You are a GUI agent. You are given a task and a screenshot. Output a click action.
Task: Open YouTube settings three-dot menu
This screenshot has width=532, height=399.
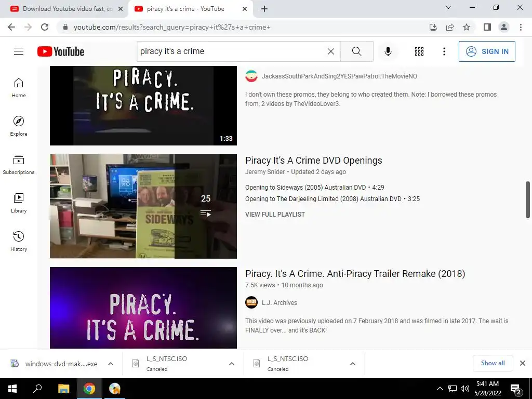click(x=444, y=51)
